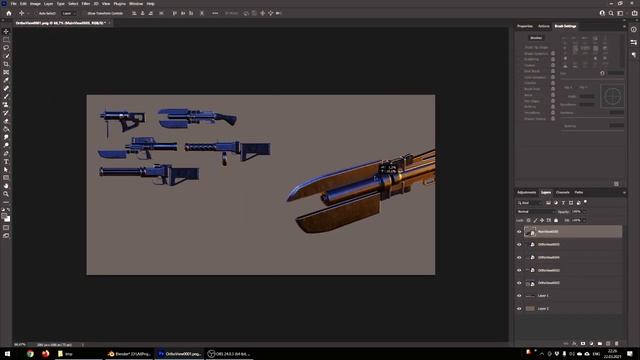Open the Layers panel flyout menu
640x360 pixels.
pyautogui.click(x=624, y=193)
